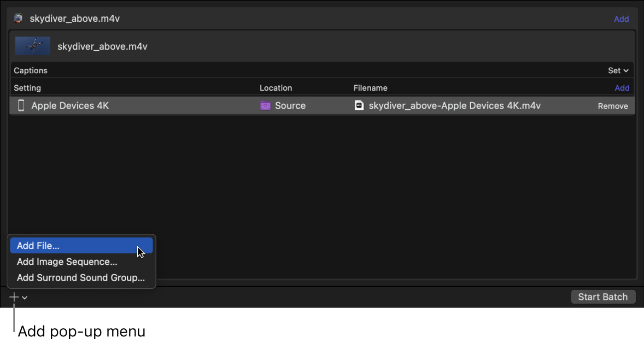Select Add Surround Sound Group

coord(80,277)
